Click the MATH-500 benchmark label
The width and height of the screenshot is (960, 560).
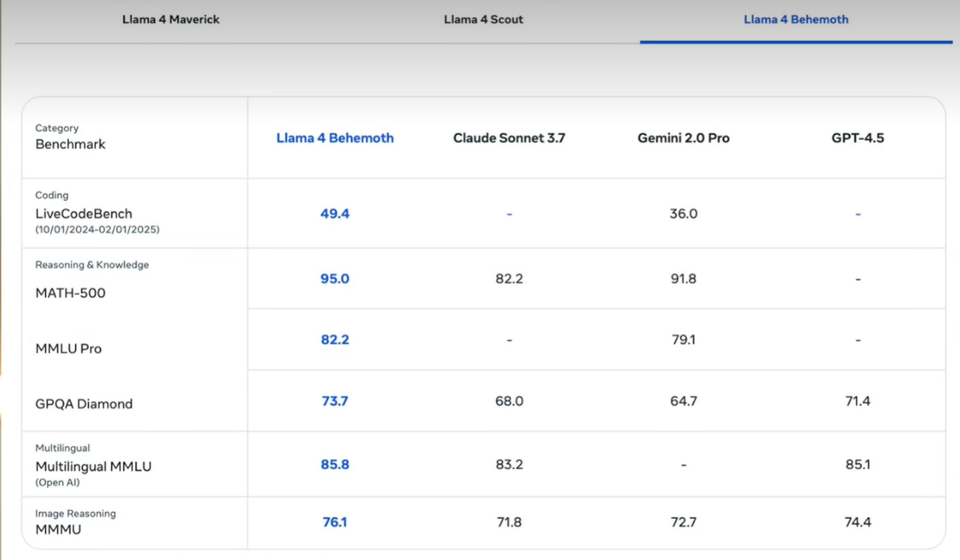[71, 293]
